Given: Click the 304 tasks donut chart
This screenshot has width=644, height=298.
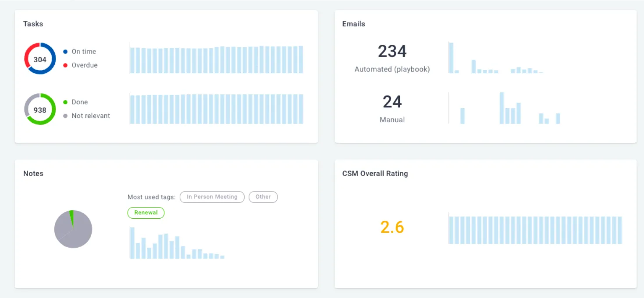Looking at the screenshot, I should coord(40,59).
